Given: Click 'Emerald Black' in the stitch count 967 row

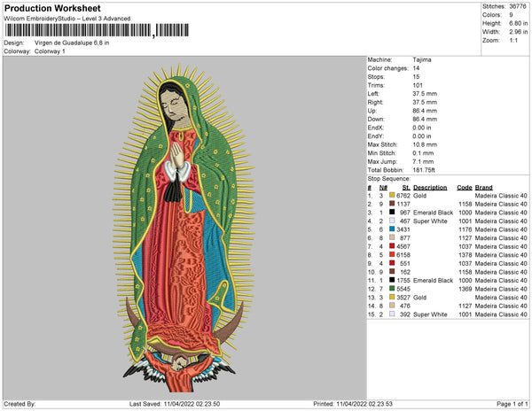Looking at the screenshot, I should pyautogui.click(x=433, y=213).
